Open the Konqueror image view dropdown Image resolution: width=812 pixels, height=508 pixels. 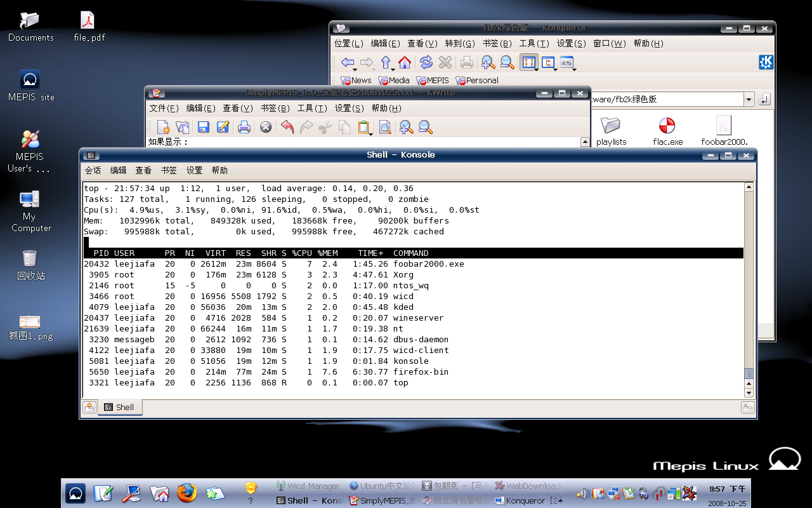click(x=567, y=62)
